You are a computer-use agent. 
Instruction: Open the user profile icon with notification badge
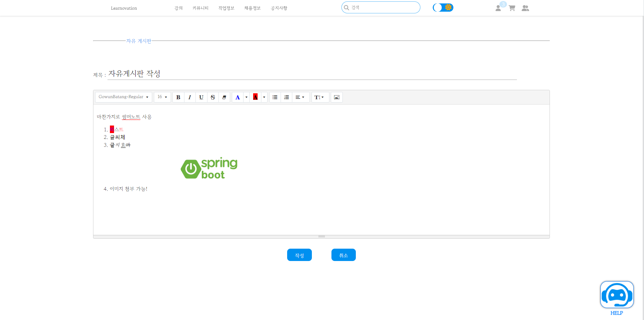click(498, 8)
